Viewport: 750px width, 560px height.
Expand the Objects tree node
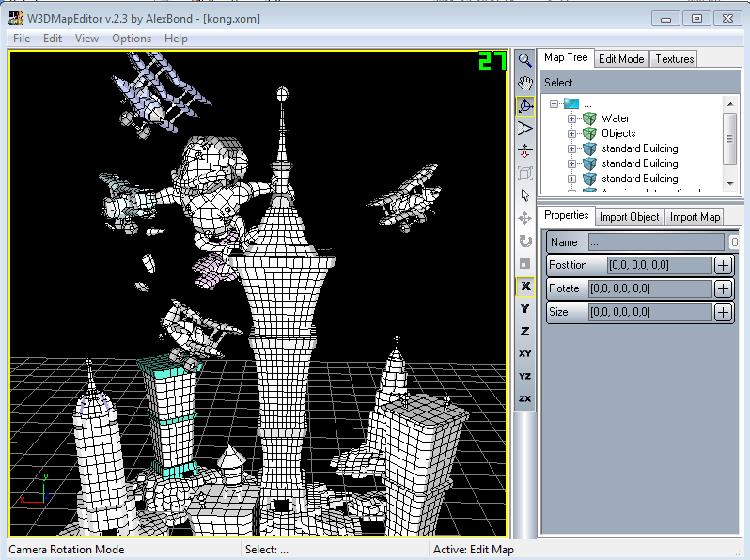point(571,133)
